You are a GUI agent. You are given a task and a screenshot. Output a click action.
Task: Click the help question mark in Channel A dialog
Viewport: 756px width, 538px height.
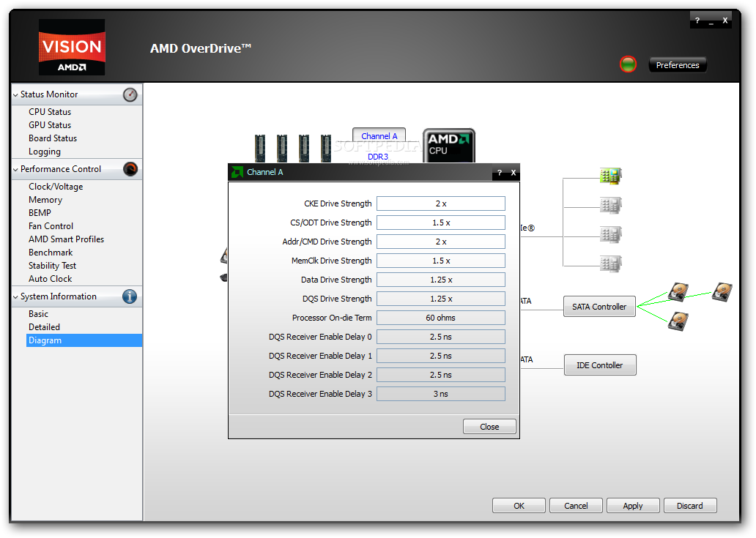point(500,173)
